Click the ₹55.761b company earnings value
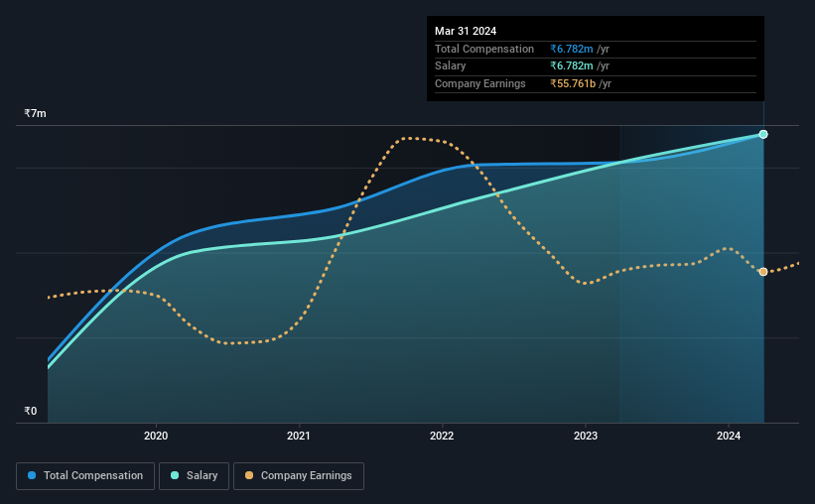The image size is (815, 504). [573, 83]
